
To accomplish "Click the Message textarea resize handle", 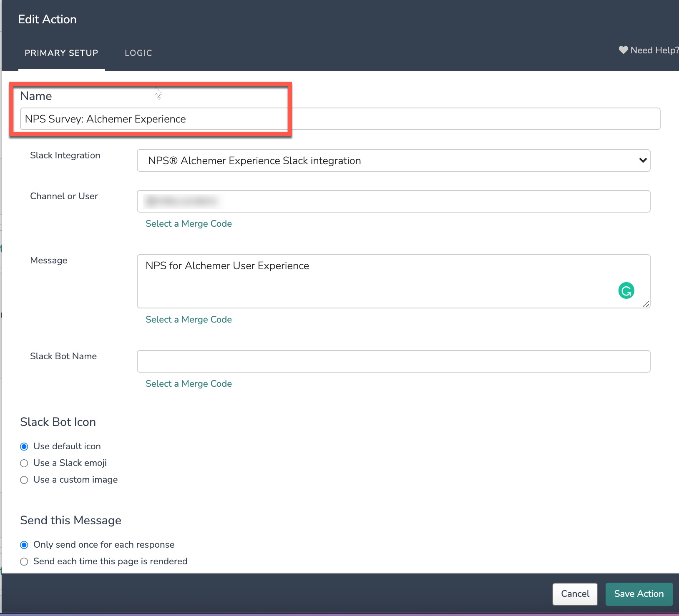I will (x=646, y=304).
